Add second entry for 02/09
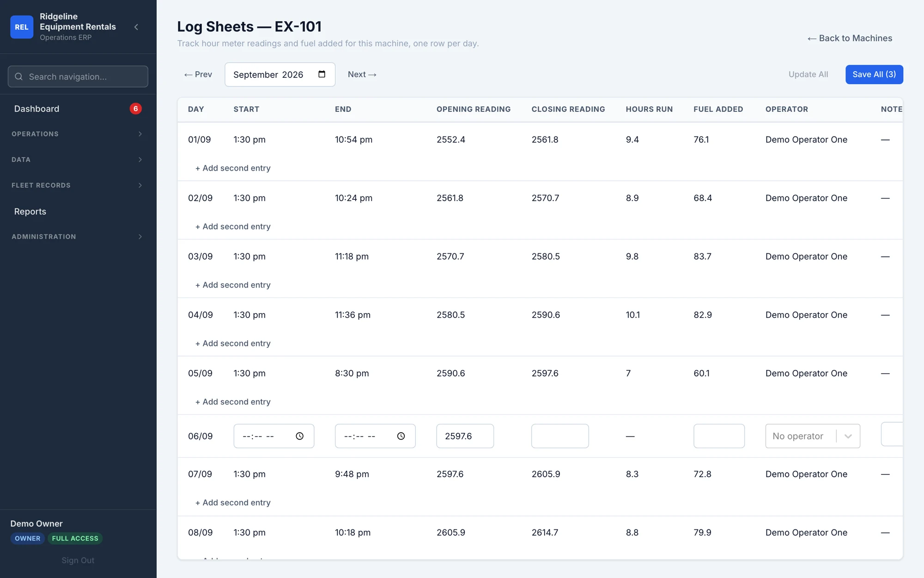The width and height of the screenshot is (924, 578). 233,227
